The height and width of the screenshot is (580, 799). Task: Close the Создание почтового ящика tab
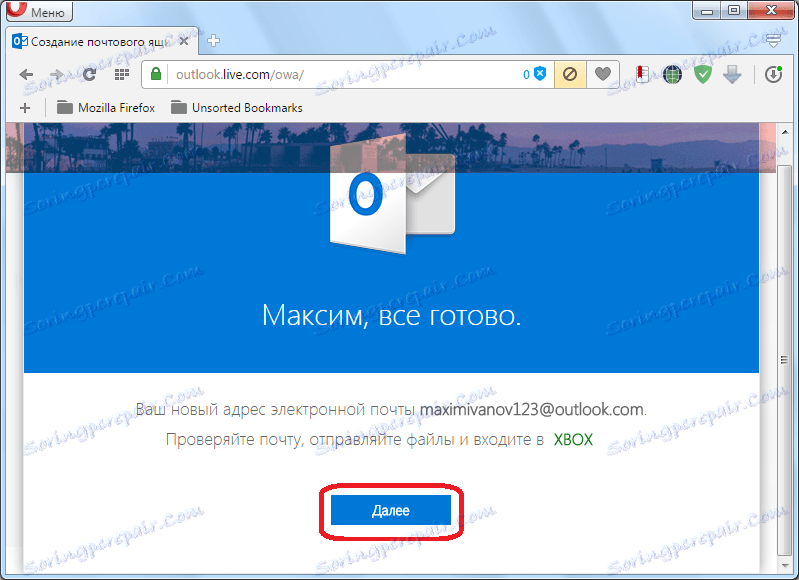coord(184,41)
